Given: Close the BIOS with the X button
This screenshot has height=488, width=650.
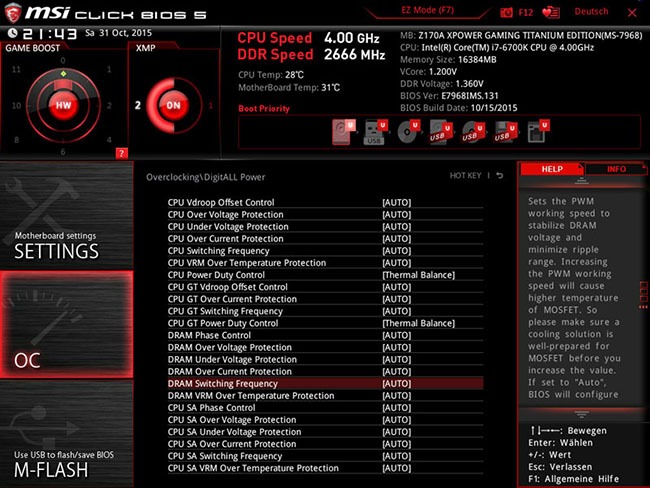Looking at the screenshot, I should point(632,13).
